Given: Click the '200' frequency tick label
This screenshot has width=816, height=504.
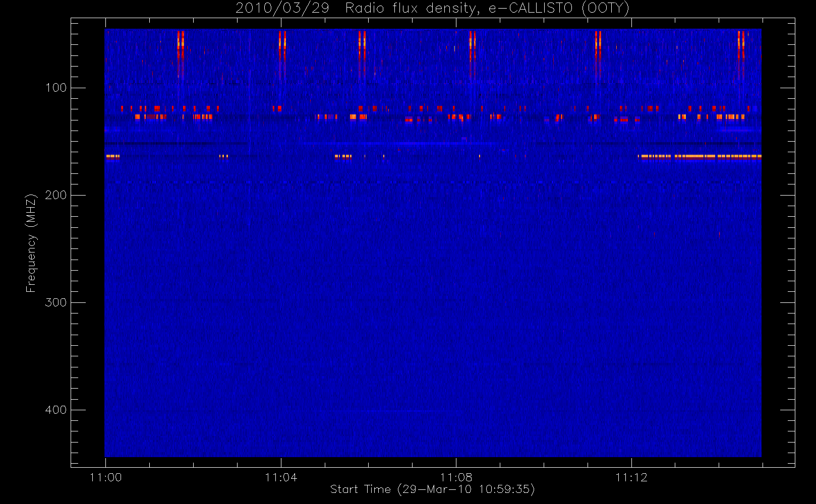Looking at the screenshot, I should [55, 195].
